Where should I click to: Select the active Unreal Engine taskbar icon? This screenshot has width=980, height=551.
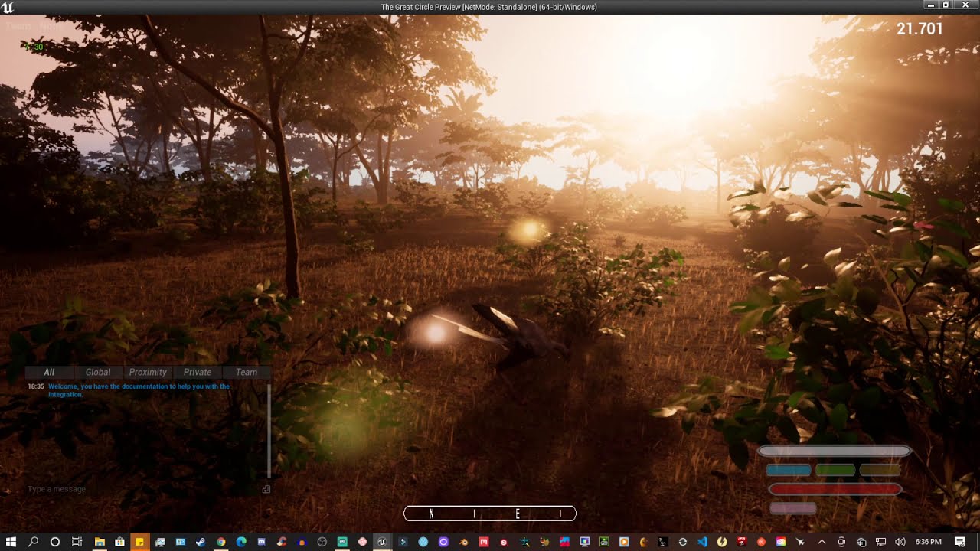click(382, 542)
